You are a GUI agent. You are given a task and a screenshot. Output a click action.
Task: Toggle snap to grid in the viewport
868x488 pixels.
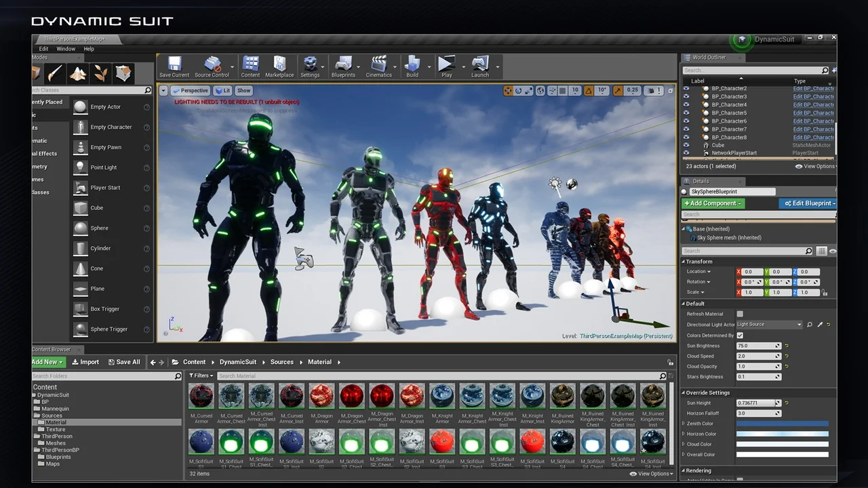click(x=561, y=90)
